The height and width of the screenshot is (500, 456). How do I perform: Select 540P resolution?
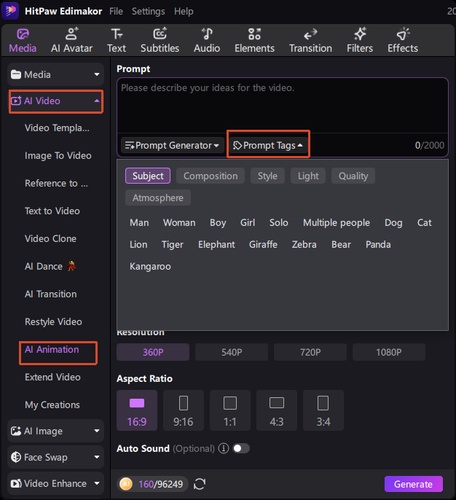(x=232, y=352)
